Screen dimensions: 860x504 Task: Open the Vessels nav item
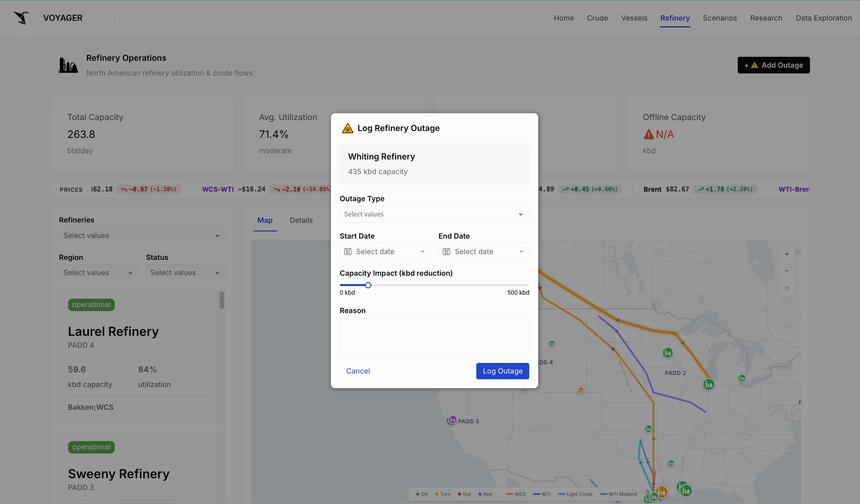(x=634, y=18)
